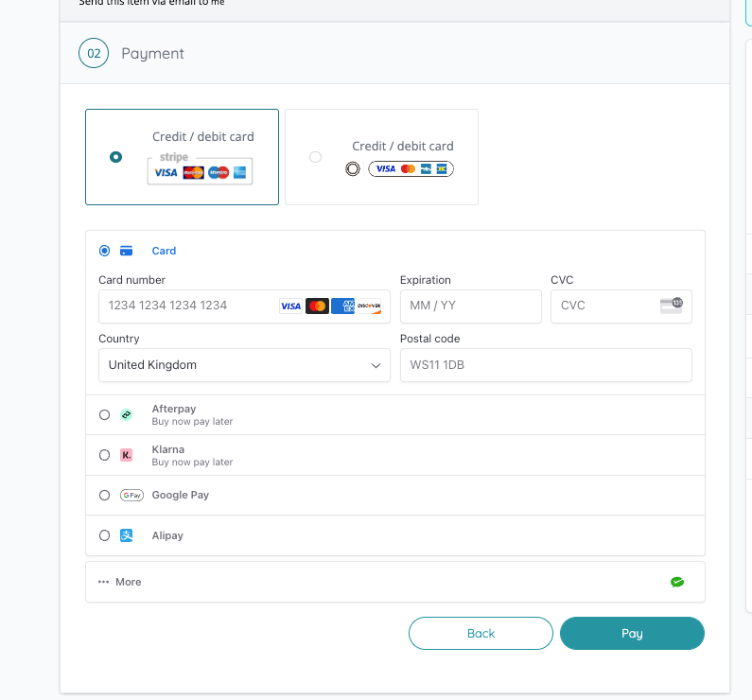Click the Card payment method label
This screenshot has height=700, width=752.
164,251
